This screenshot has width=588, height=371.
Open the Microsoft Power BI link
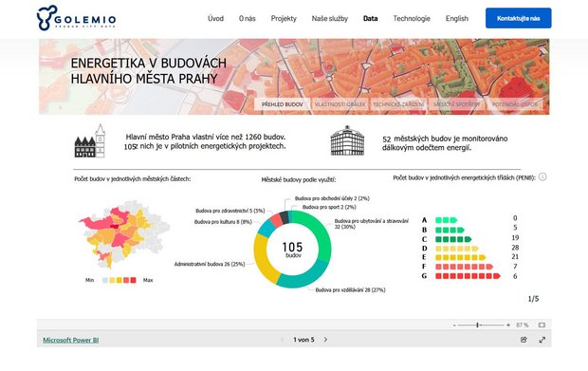(x=71, y=340)
